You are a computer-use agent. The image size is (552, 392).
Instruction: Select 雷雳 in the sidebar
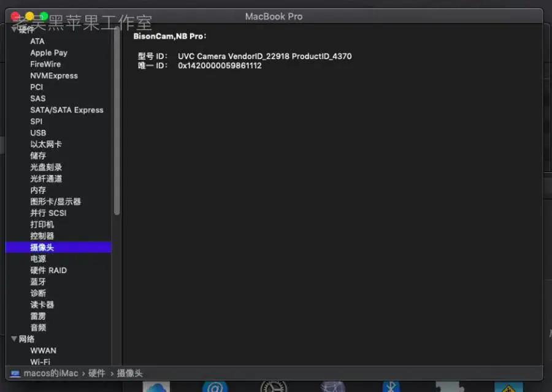click(x=38, y=316)
